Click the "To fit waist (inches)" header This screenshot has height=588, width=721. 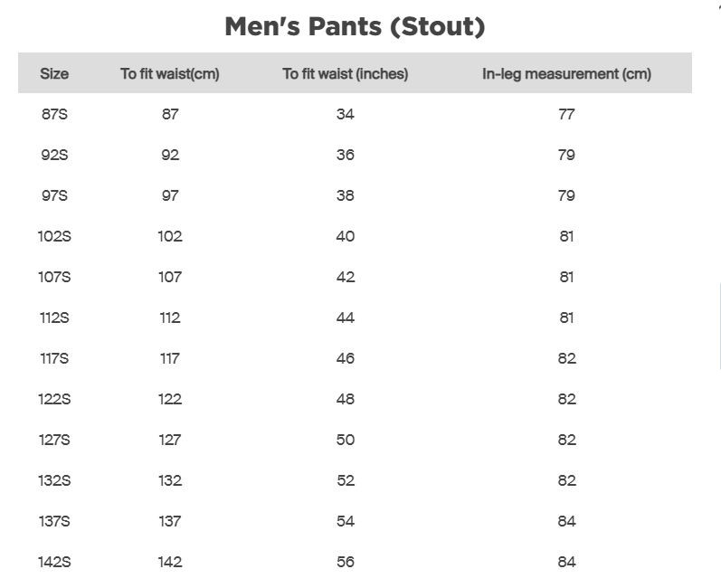pyautogui.click(x=346, y=74)
